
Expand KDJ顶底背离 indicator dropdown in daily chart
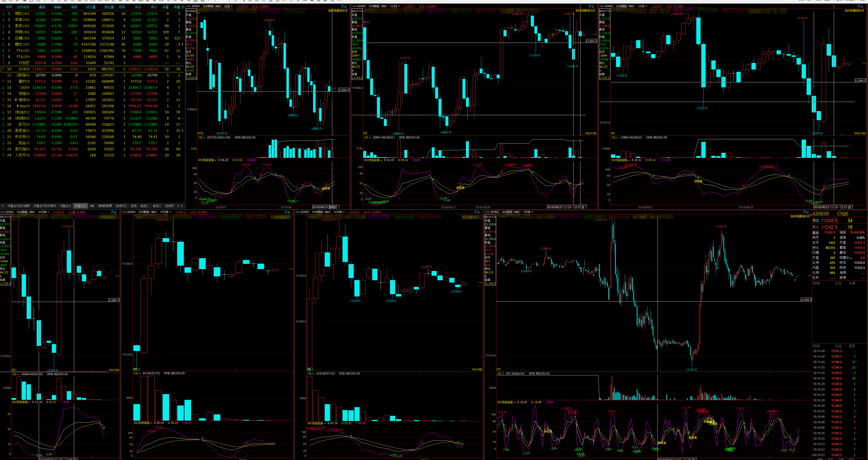click(208, 160)
